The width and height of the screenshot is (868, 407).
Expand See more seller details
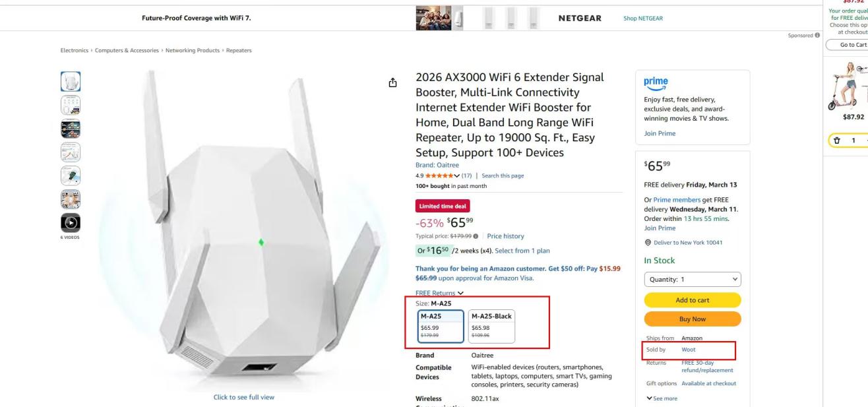click(x=662, y=398)
